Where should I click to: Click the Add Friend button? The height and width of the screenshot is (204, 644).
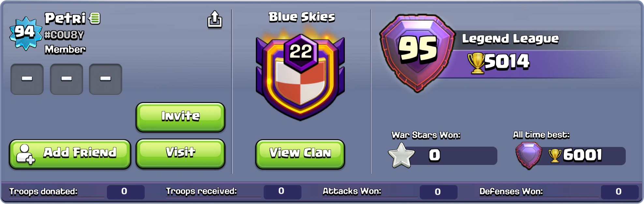[70, 154]
